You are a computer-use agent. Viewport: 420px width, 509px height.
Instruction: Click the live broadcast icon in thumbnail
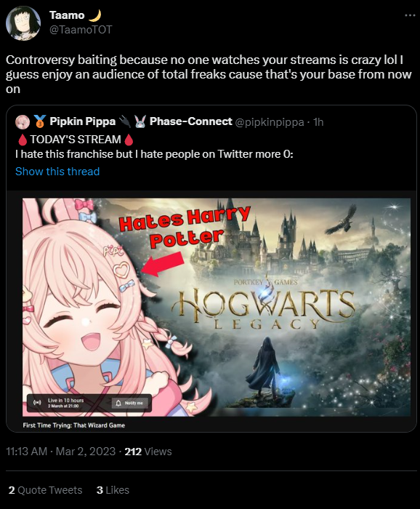pyautogui.click(x=37, y=403)
